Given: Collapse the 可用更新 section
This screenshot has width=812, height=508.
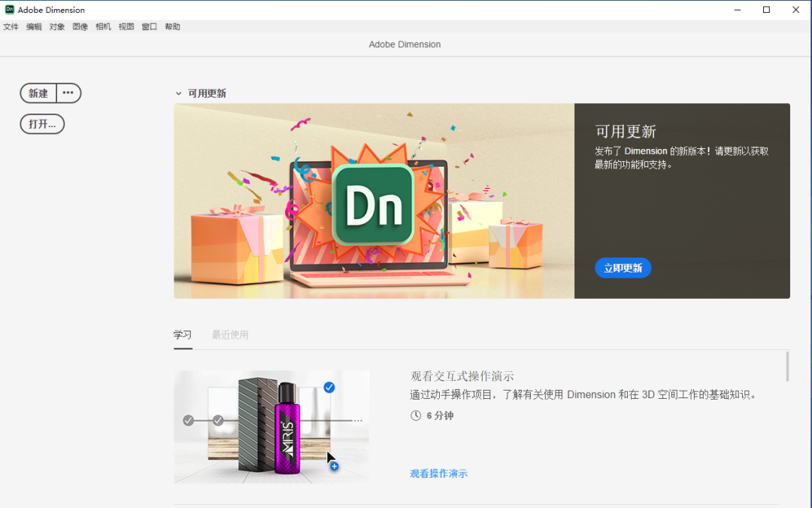Looking at the screenshot, I should coord(179,93).
